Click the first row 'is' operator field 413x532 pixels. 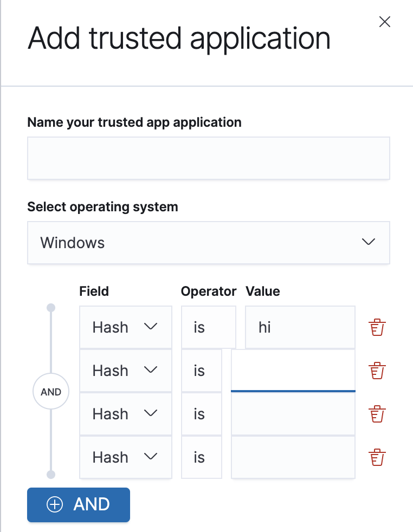click(x=208, y=327)
